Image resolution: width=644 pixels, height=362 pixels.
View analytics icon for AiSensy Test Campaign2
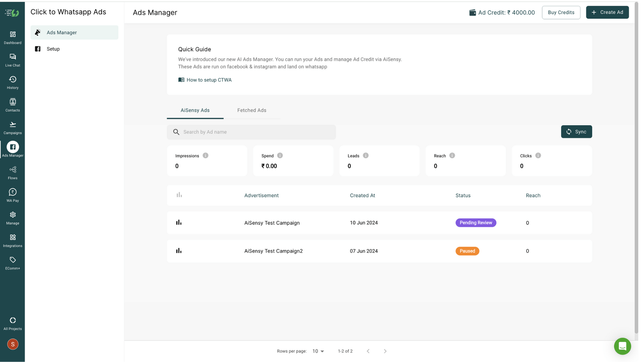click(x=179, y=251)
